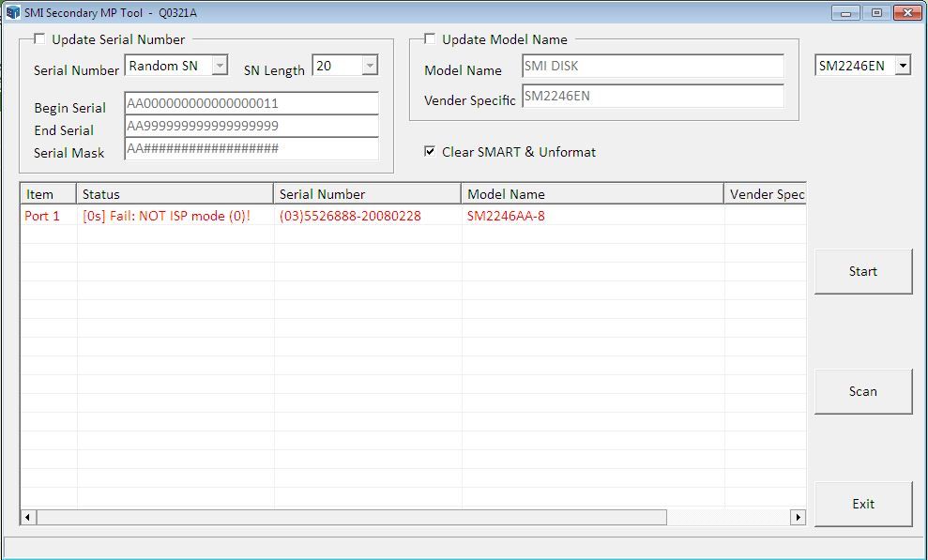The width and height of the screenshot is (928, 560).
Task: Maximize the SMI Secondary MP Tool window
Action: pyautogui.click(x=876, y=12)
